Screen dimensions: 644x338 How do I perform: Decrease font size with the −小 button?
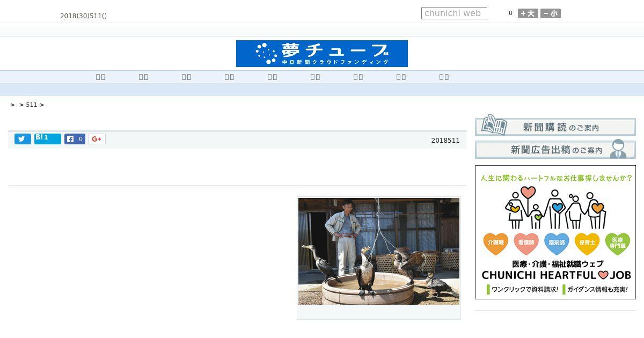[x=551, y=13]
